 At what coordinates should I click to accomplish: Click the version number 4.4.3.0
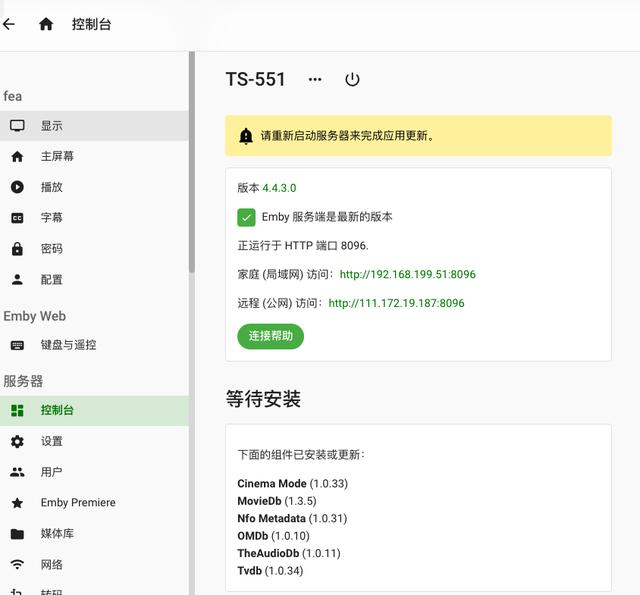click(279, 188)
